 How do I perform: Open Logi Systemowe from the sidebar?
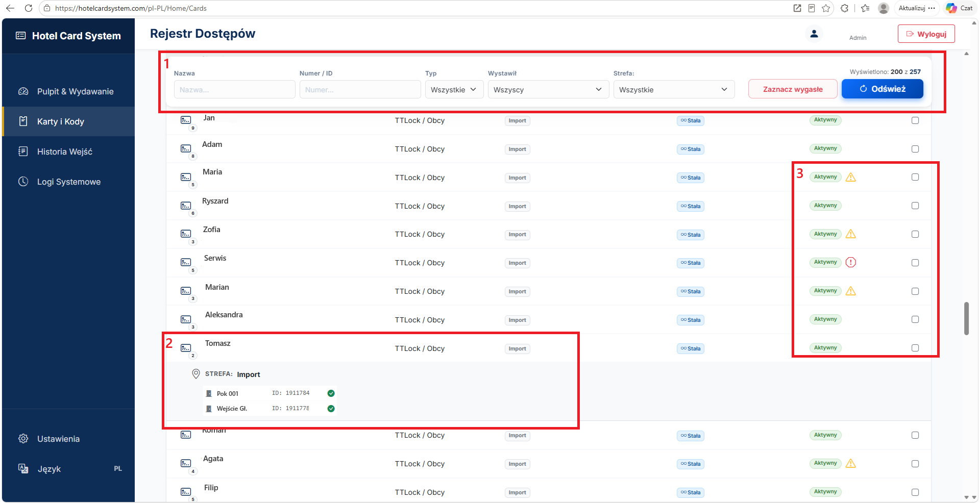tap(68, 182)
